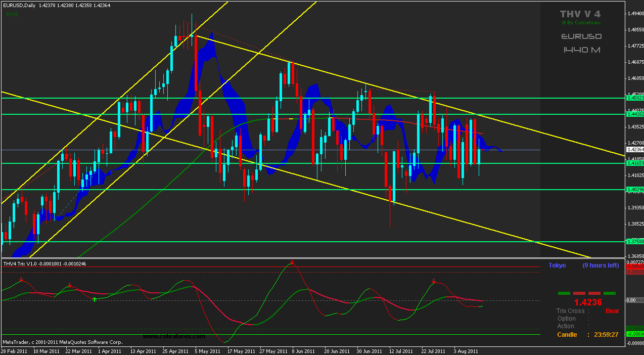Select the 1.45023 green price level tag
This screenshot has height=355, width=644.
[x=634, y=98]
